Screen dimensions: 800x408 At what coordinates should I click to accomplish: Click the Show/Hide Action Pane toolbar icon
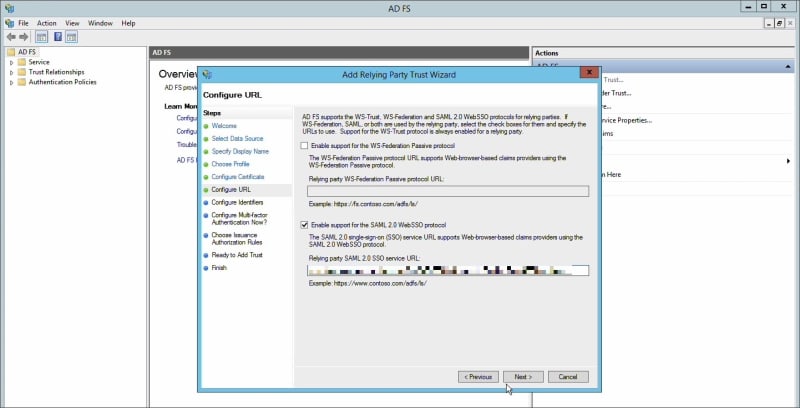coord(71,37)
